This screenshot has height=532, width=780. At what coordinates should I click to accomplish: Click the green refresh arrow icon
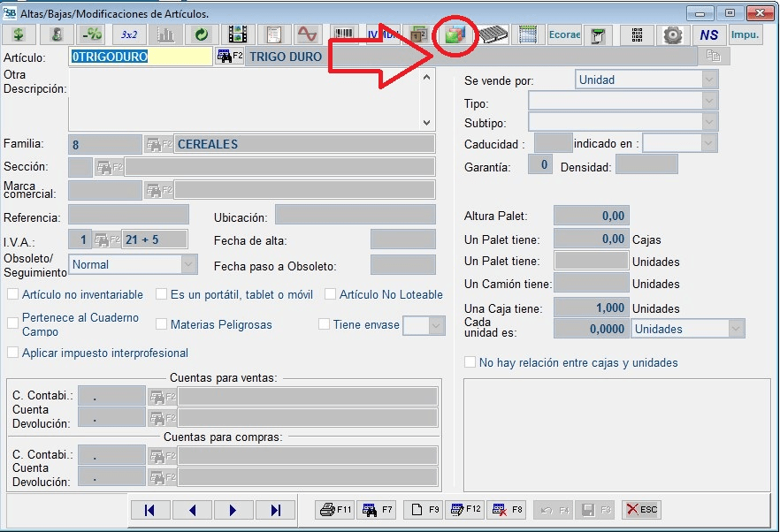tap(201, 34)
